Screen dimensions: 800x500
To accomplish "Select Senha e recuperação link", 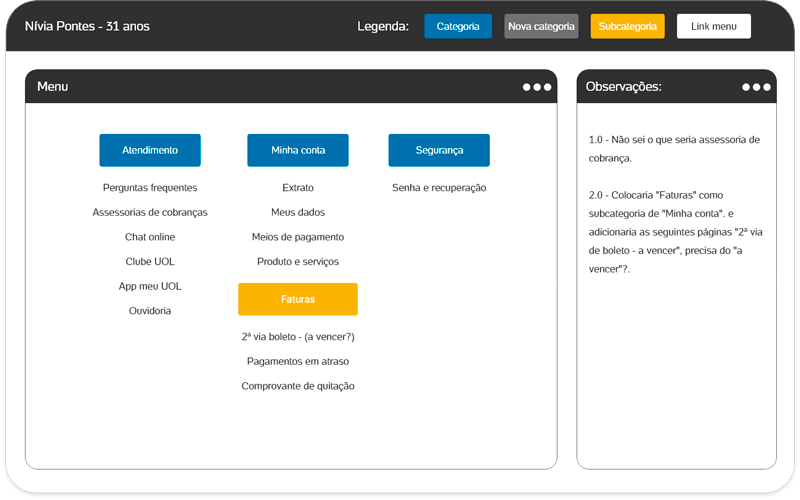I will pos(439,188).
